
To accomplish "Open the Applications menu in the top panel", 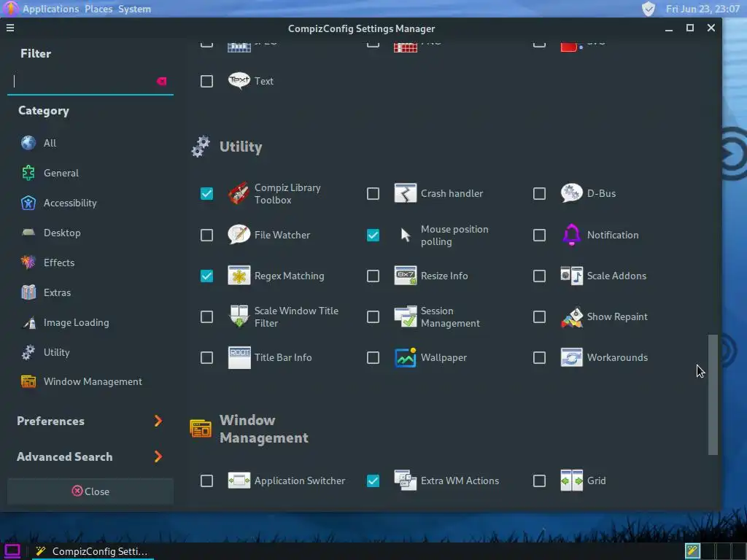I will tap(50, 9).
